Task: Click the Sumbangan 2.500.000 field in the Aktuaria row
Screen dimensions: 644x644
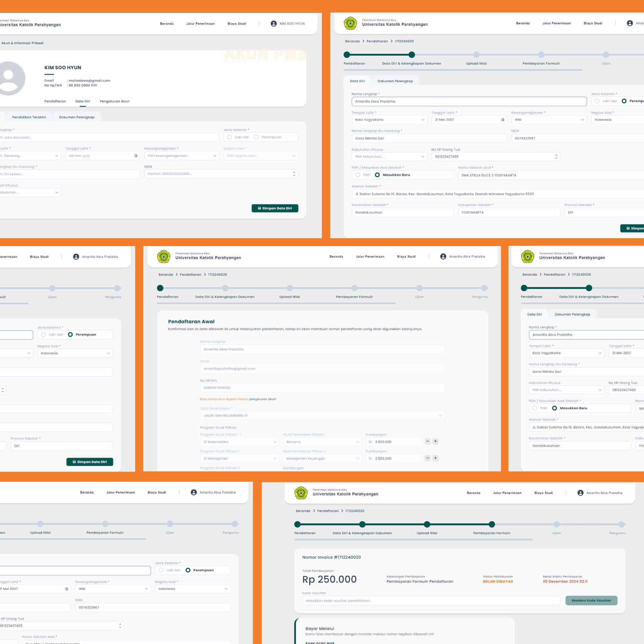Action: 394,442
